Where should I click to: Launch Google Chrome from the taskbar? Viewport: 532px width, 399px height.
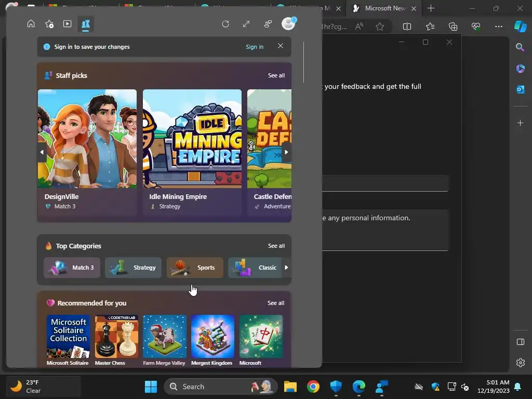[313, 387]
